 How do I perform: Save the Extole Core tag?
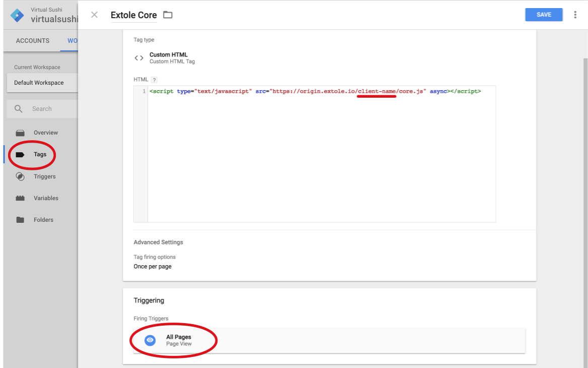pyautogui.click(x=543, y=15)
